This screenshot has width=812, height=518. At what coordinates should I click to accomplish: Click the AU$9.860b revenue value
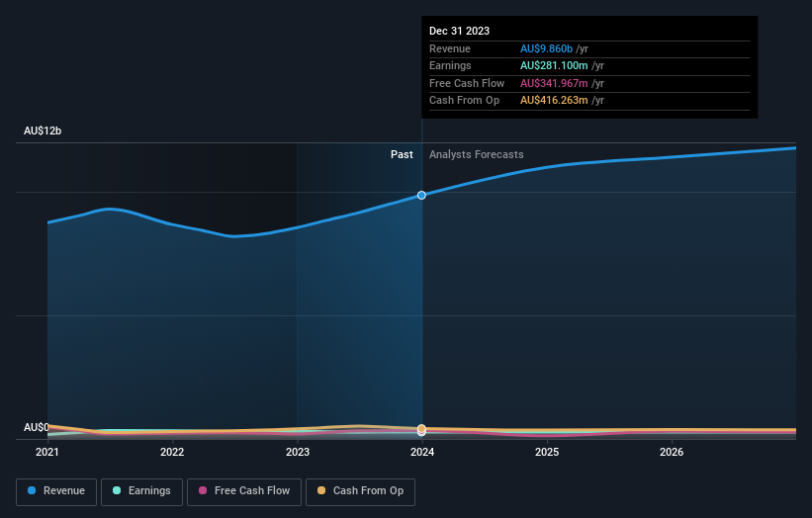[x=546, y=48]
